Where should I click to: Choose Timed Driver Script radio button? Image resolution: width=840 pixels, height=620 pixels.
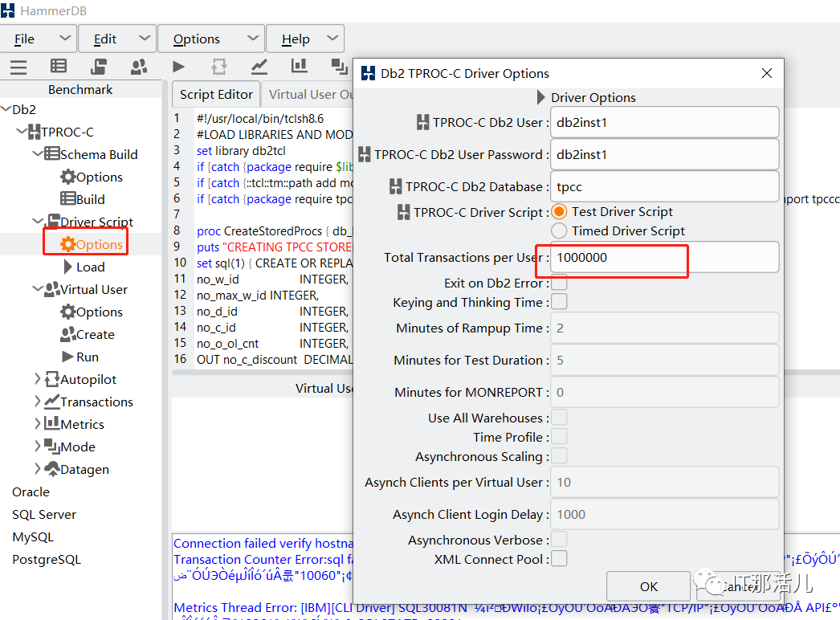click(x=559, y=231)
